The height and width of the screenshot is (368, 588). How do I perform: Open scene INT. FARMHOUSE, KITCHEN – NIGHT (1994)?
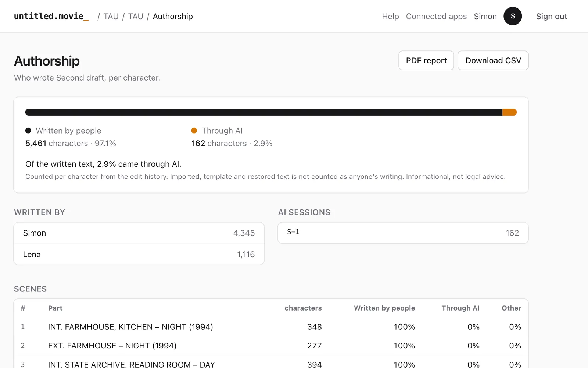coord(130,327)
